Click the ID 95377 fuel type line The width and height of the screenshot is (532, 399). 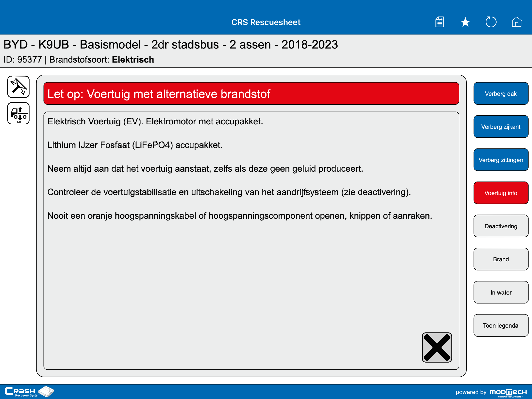(x=79, y=60)
